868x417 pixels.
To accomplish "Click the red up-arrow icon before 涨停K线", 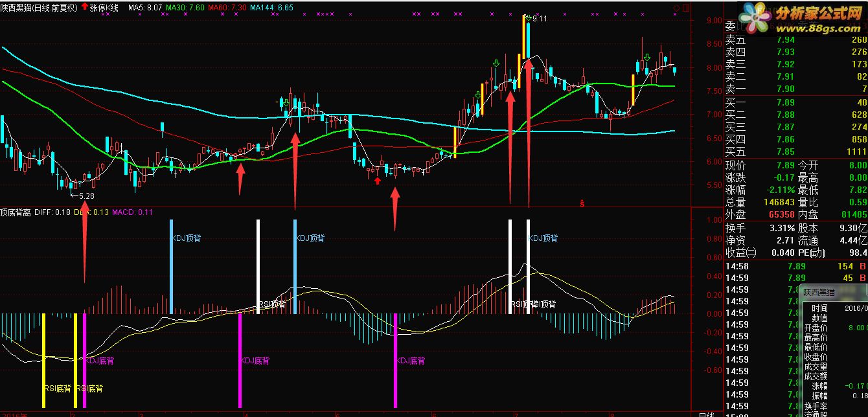I will [84, 7].
